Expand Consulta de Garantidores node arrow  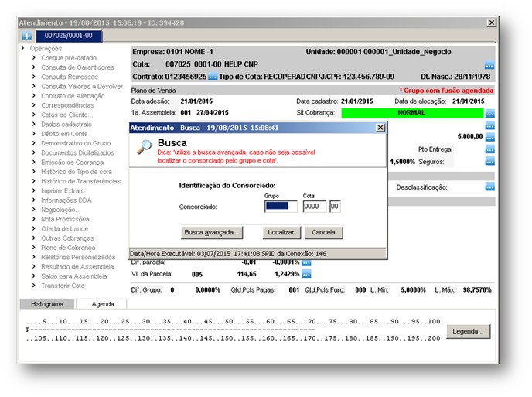point(34,67)
